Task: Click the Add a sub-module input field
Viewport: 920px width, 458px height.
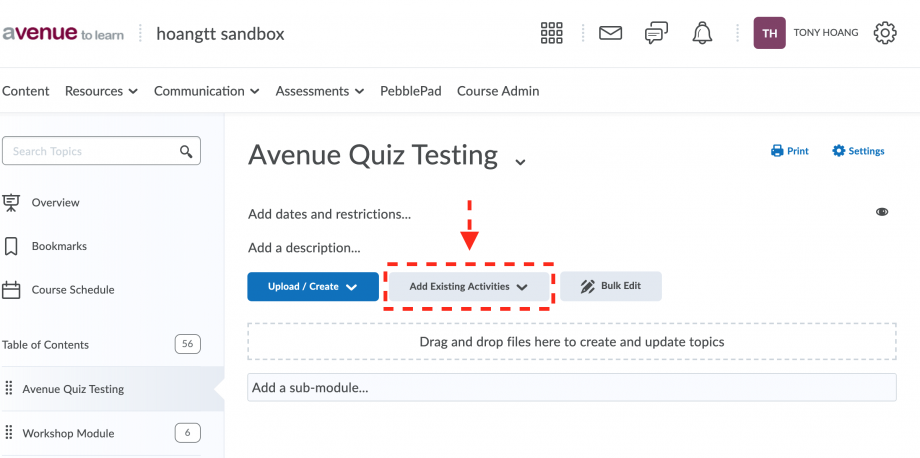Action: (571, 388)
